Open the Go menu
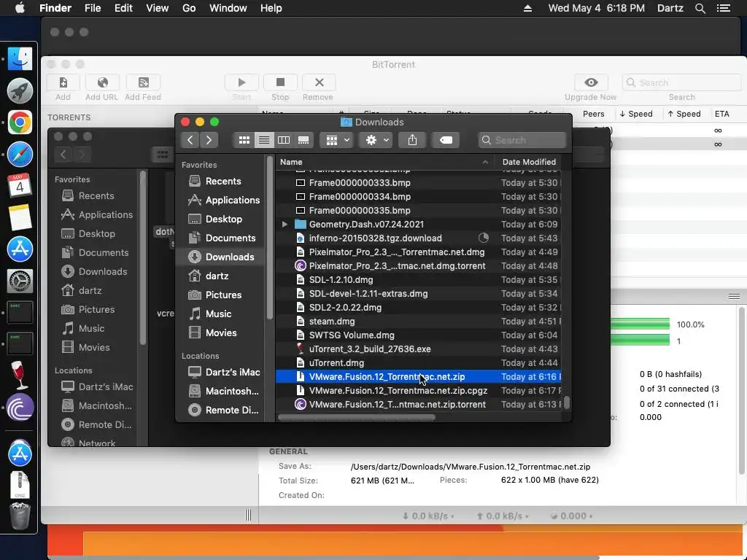Image resolution: width=747 pixels, height=560 pixels. [189, 8]
